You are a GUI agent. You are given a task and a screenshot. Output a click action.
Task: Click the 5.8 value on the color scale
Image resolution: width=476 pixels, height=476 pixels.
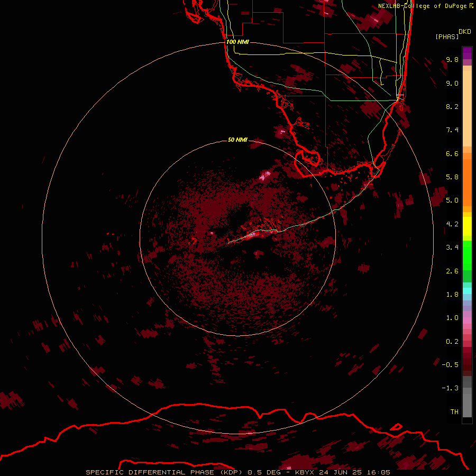452,177
